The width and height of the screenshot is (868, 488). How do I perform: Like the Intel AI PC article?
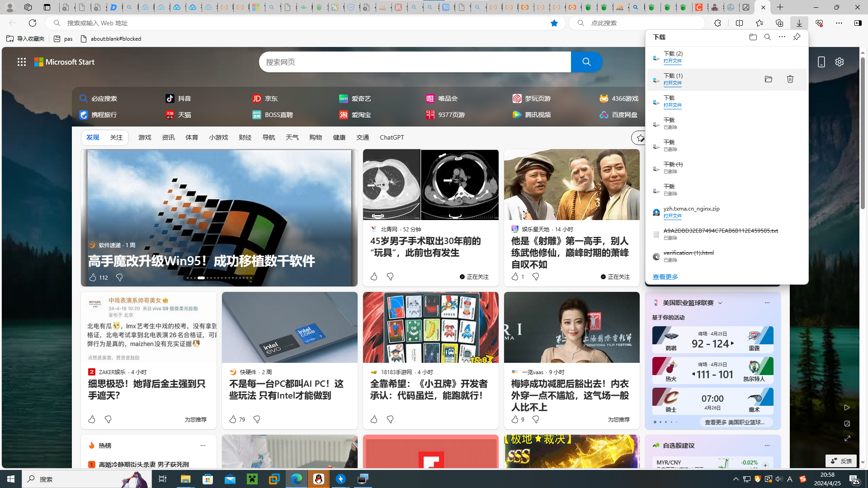pos(232,419)
